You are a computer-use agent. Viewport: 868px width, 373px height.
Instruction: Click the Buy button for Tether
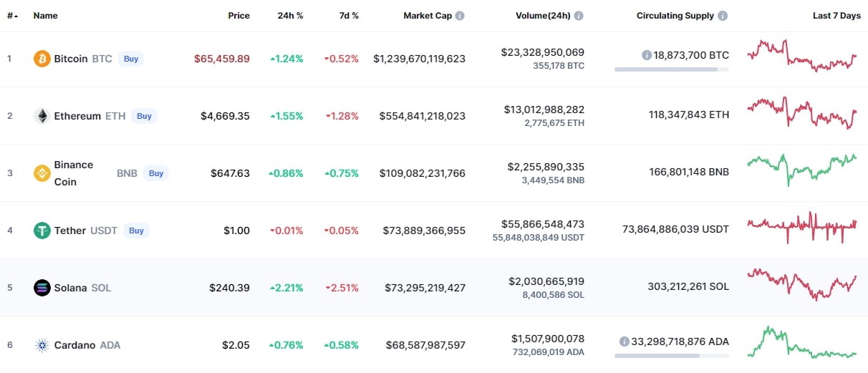point(137,231)
